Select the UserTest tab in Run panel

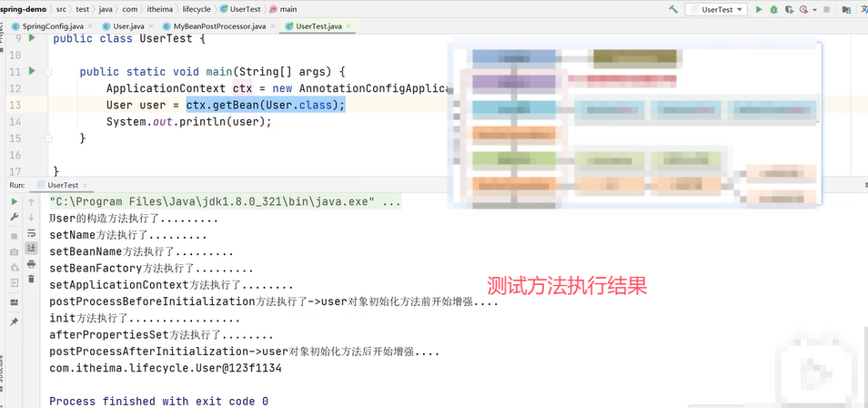click(x=63, y=185)
